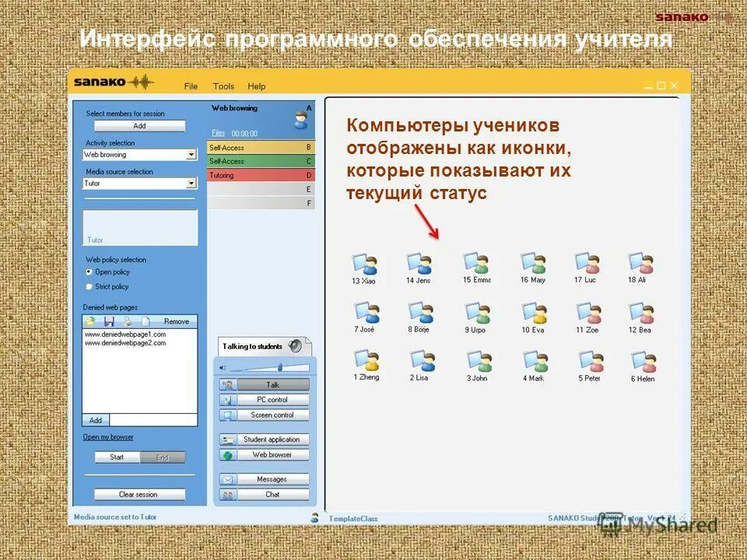Select the Open policy radio button

(x=89, y=271)
